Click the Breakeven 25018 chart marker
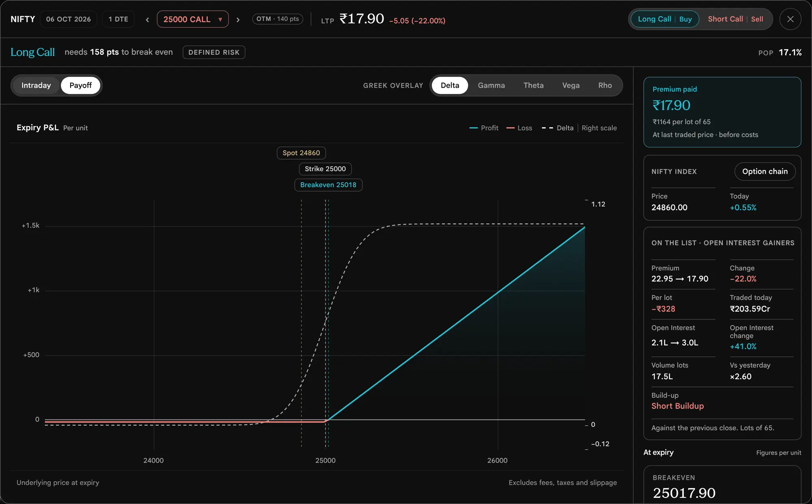 [x=328, y=185]
